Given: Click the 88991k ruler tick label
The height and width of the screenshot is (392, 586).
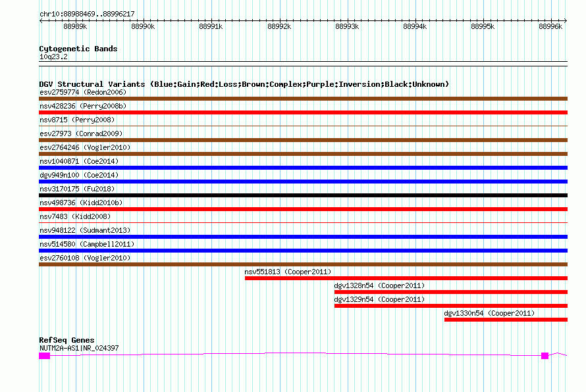Looking at the screenshot, I should pos(211,26).
